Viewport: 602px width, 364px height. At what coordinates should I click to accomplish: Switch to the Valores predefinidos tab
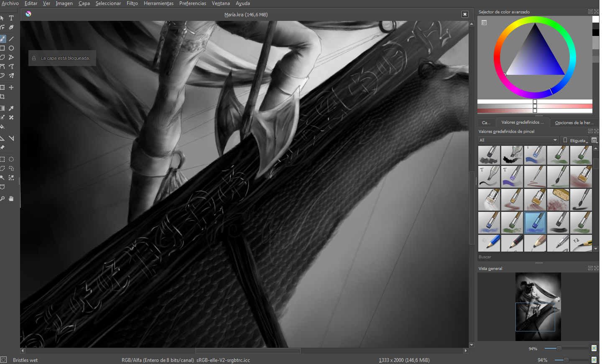coord(523,122)
